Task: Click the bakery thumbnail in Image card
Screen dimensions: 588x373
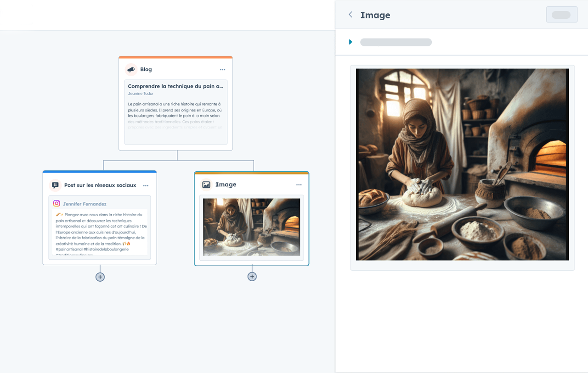Action: click(x=251, y=227)
